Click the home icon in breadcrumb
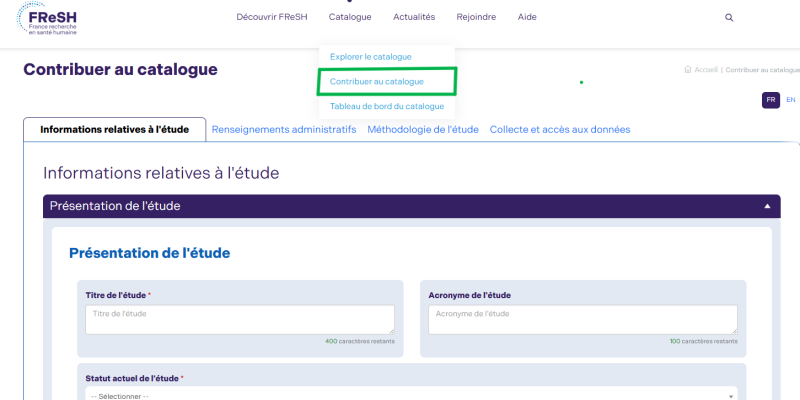This screenshot has width=800, height=400. click(688, 70)
